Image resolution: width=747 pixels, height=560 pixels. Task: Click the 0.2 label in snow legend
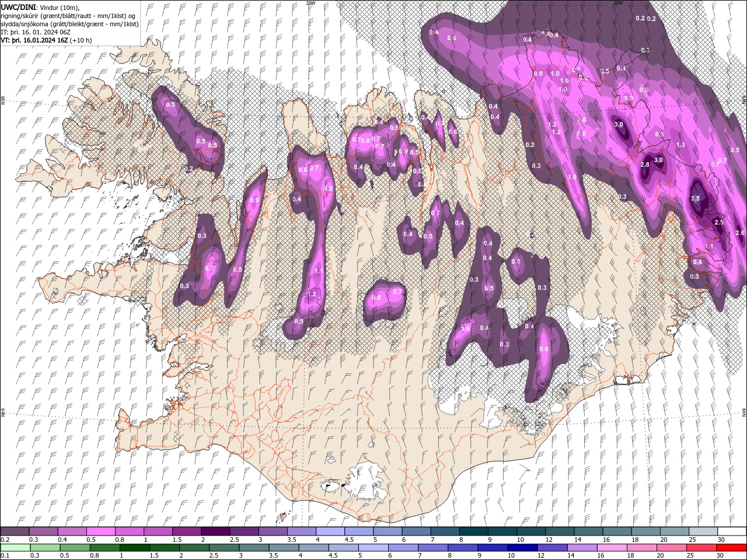click(x=5, y=540)
